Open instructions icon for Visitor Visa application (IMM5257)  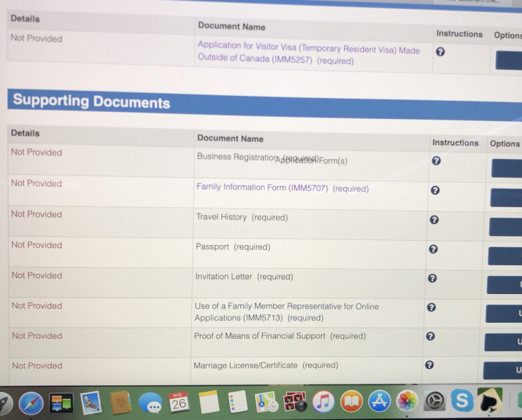tap(440, 52)
